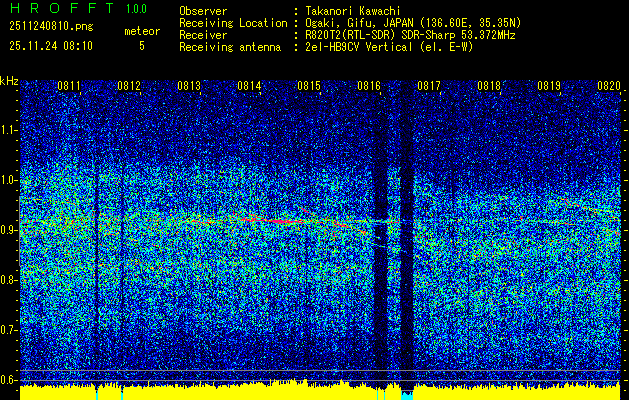Click the 1.0 kHz frequency label
Image resolution: width=629 pixels, height=400 pixels.
click(8, 180)
